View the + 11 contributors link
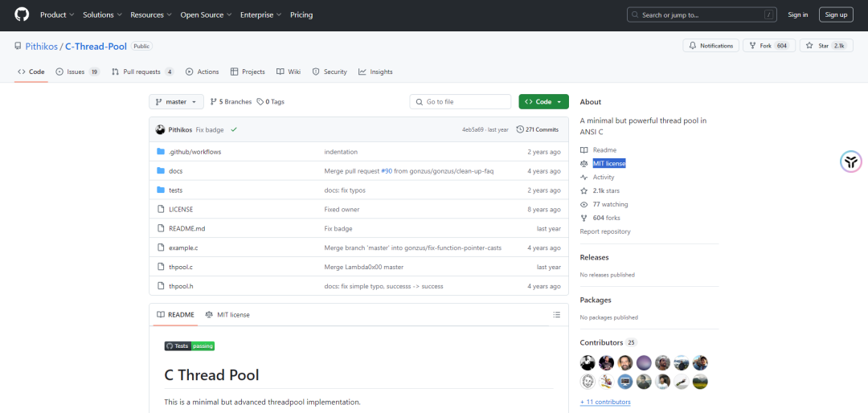The height and width of the screenshot is (413, 868). click(605, 402)
